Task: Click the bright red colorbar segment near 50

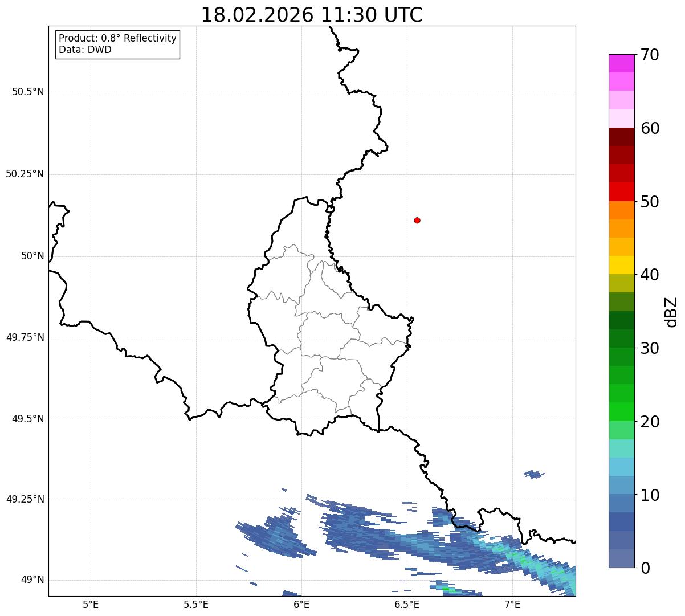Action: pyautogui.click(x=621, y=192)
